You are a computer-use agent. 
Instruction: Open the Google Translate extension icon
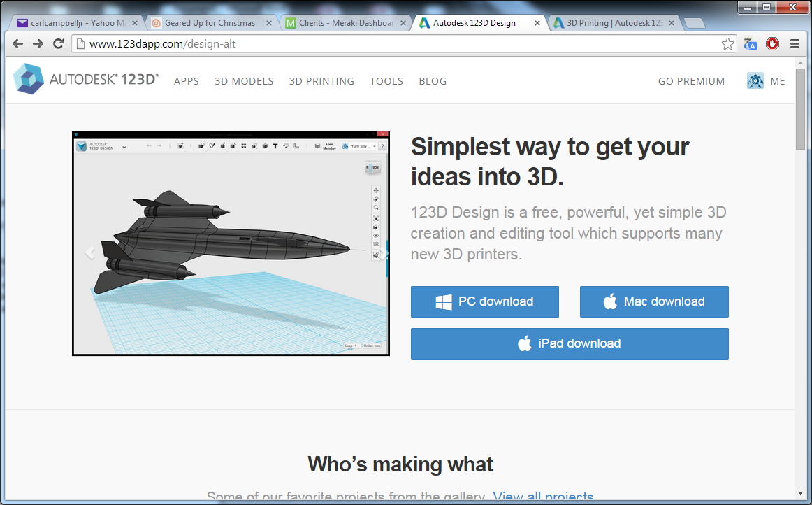tap(750, 44)
